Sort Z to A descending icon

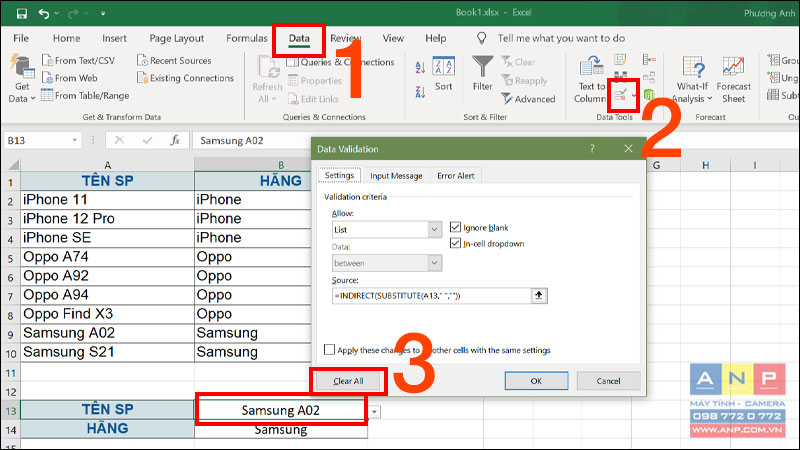tap(420, 92)
